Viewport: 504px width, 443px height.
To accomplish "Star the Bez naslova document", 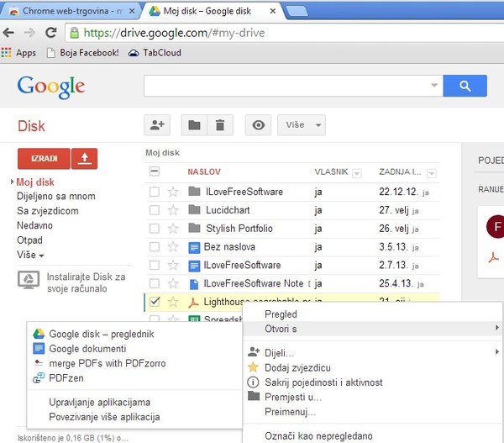I will [173, 247].
